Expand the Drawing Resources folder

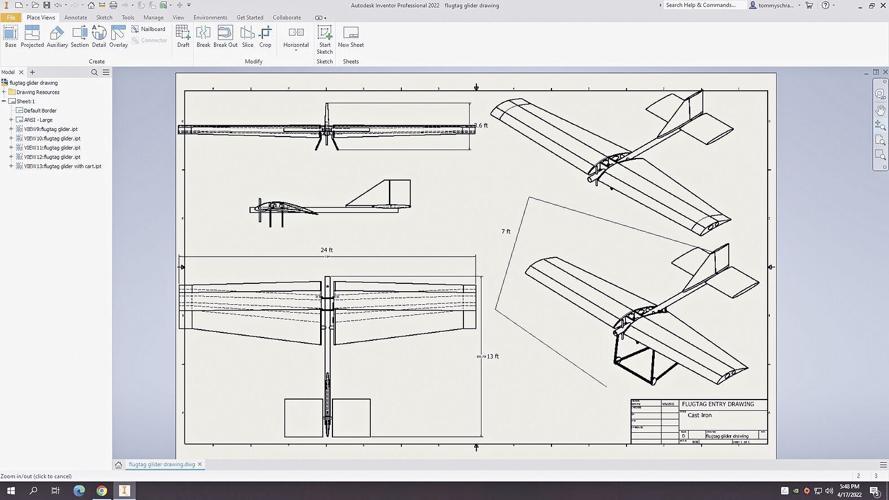click(x=4, y=92)
